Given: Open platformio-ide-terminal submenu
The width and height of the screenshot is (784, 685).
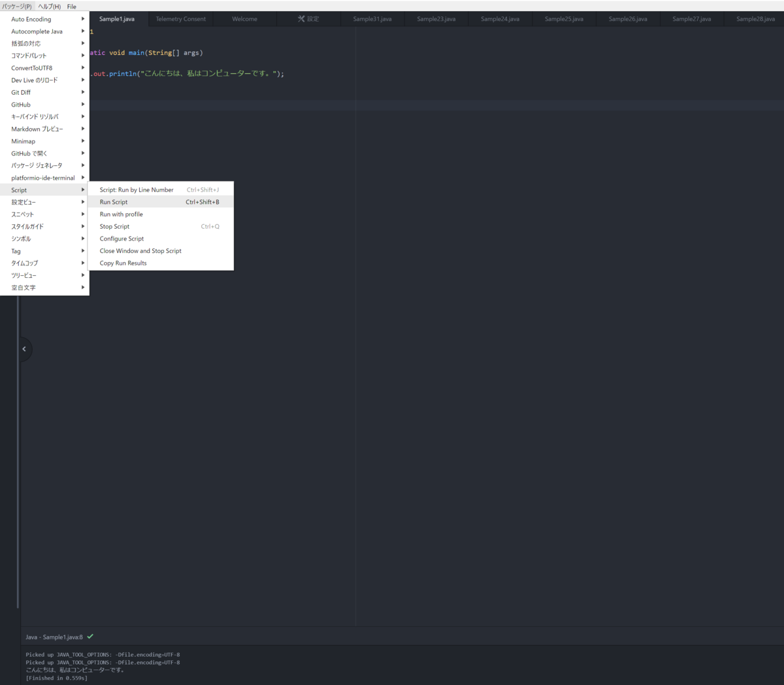Looking at the screenshot, I should 44,178.
